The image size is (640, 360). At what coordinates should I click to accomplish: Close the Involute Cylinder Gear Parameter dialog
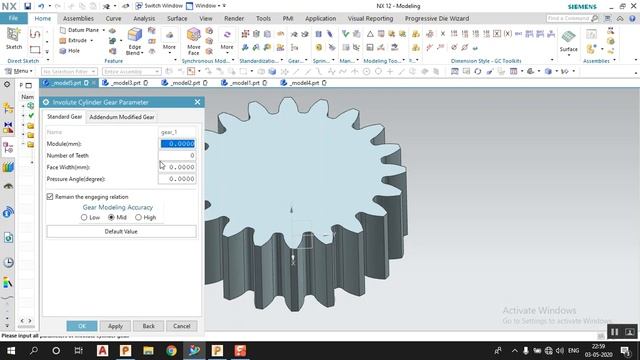(198, 102)
